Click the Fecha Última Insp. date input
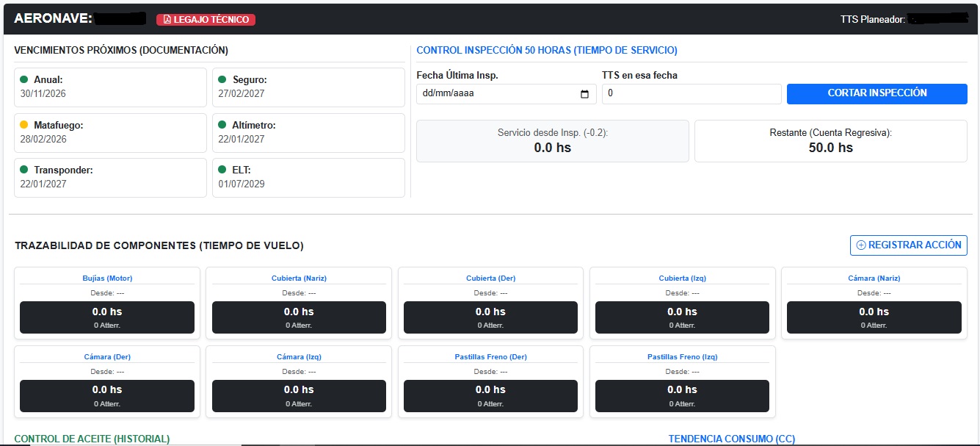The image size is (980, 446). [x=497, y=94]
